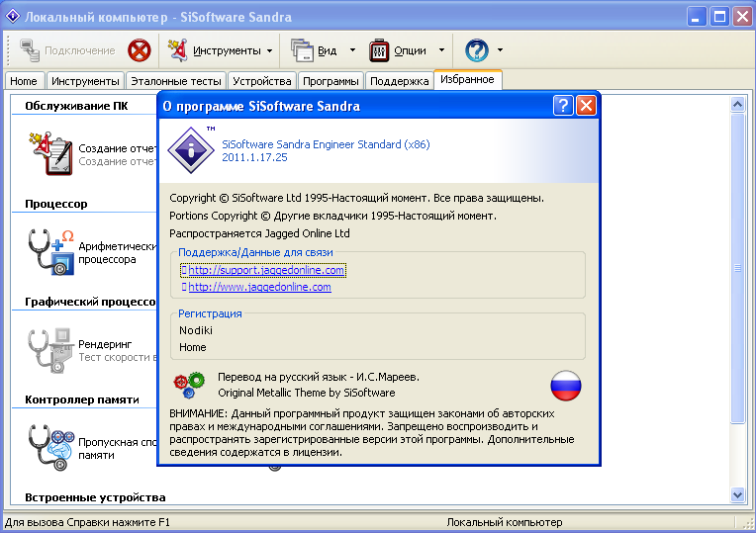Open the Эталонные тесты tab
This screenshot has width=756, height=533.
pos(176,81)
